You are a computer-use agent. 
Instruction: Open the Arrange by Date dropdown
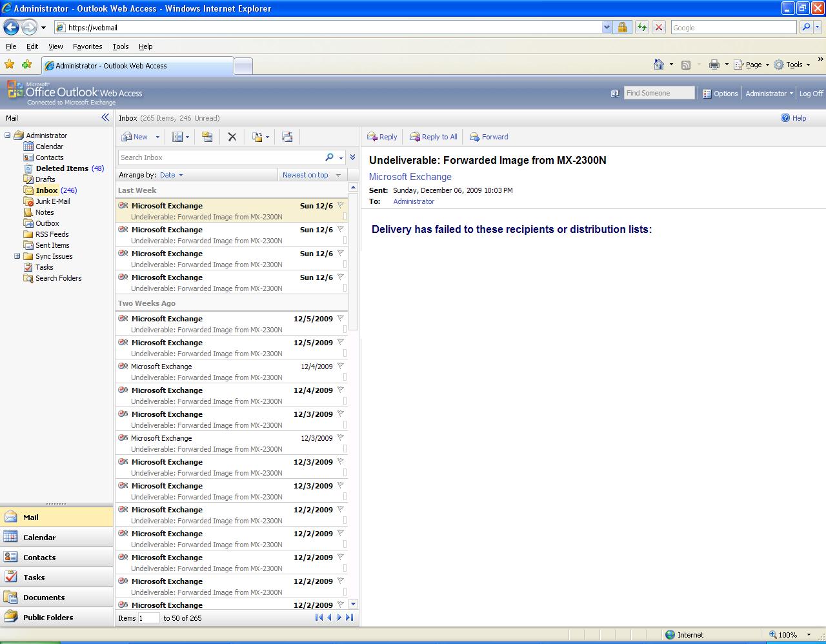coord(171,175)
